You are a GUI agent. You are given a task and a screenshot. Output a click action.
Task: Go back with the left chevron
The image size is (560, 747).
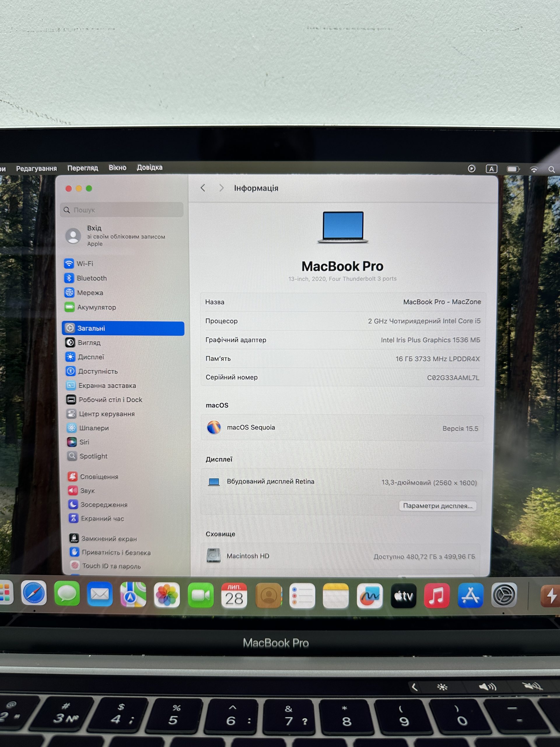pos(203,188)
